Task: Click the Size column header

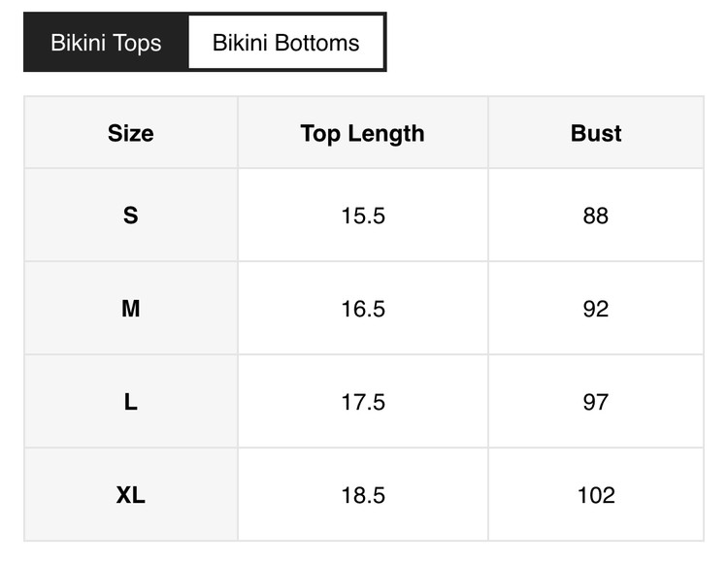Action: point(131,133)
